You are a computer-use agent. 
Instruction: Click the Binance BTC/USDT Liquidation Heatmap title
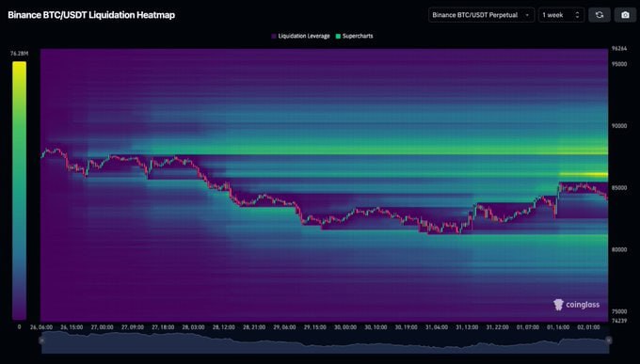tap(91, 15)
